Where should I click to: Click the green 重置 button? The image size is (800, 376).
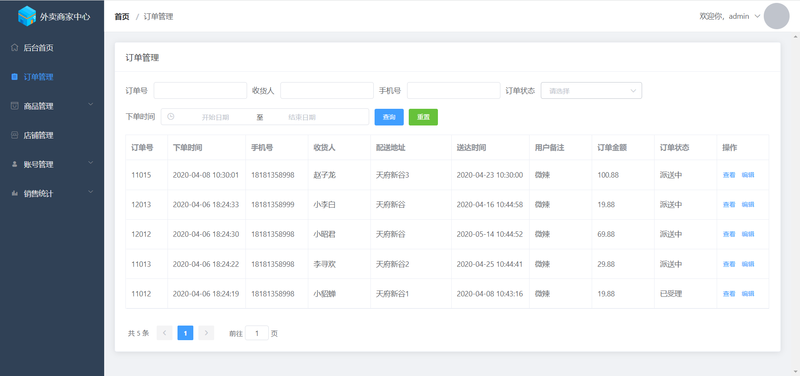(423, 117)
